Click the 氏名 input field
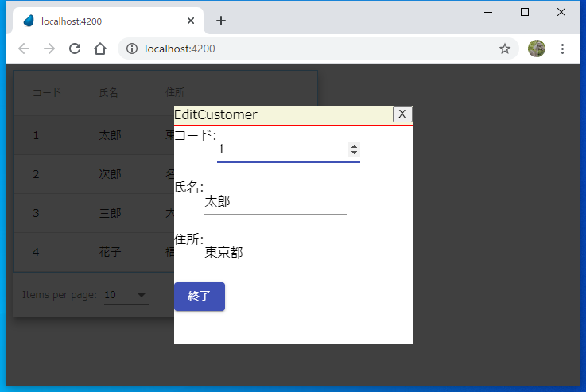This screenshot has width=586, height=392. click(275, 202)
